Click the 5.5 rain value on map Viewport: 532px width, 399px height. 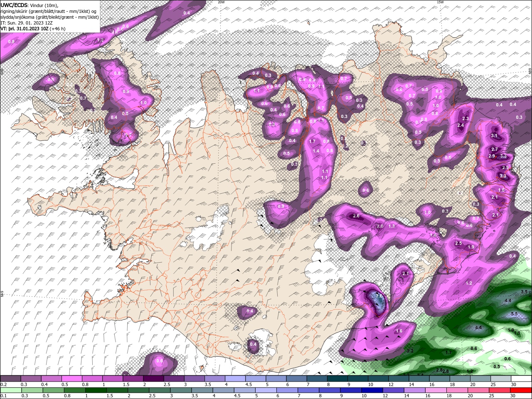[x=514, y=314]
